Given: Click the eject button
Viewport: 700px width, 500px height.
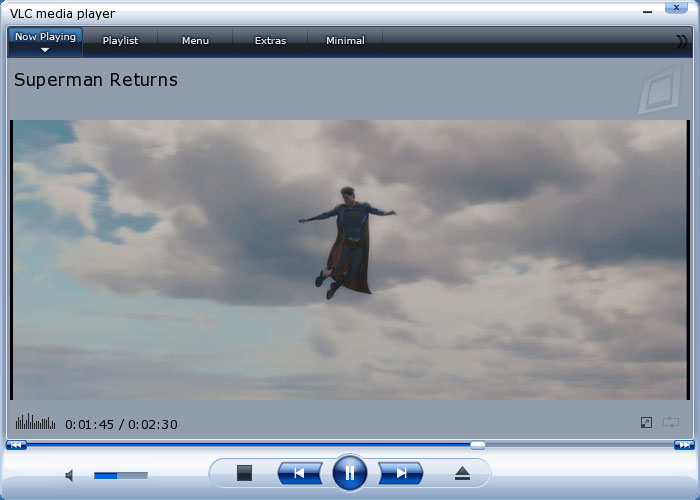Looking at the screenshot, I should [462, 473].
